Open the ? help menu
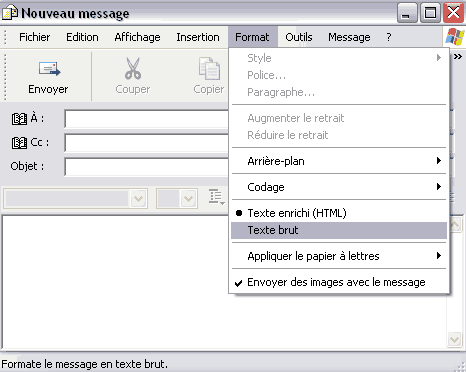This screenshot has height=372, width=466. click(x=389, y=37)
